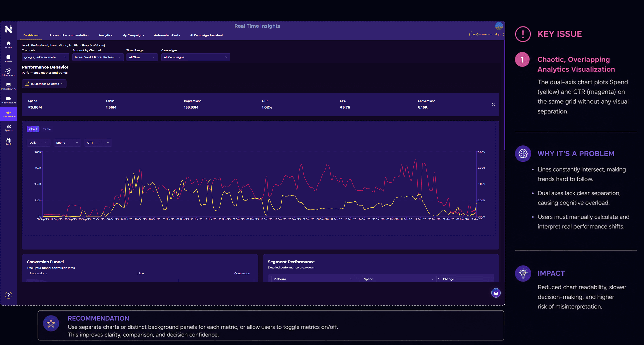The height and width of the screenshot is (345, 644).
Task: Open the Daily granularity dropdown
Action: point(39,143)
